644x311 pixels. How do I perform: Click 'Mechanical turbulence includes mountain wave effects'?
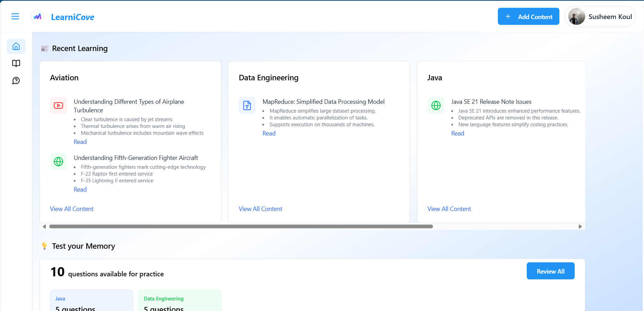[x=142, y=133]
